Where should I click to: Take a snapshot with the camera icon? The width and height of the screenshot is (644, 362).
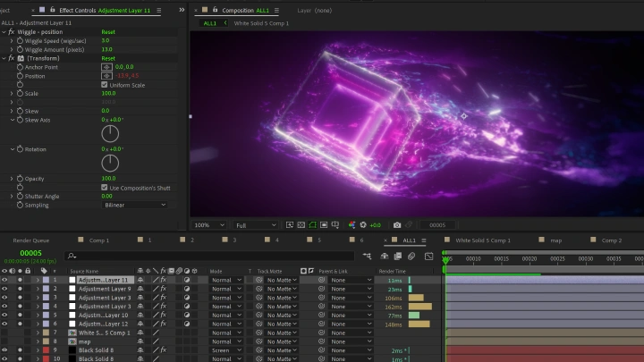(397, 225)
